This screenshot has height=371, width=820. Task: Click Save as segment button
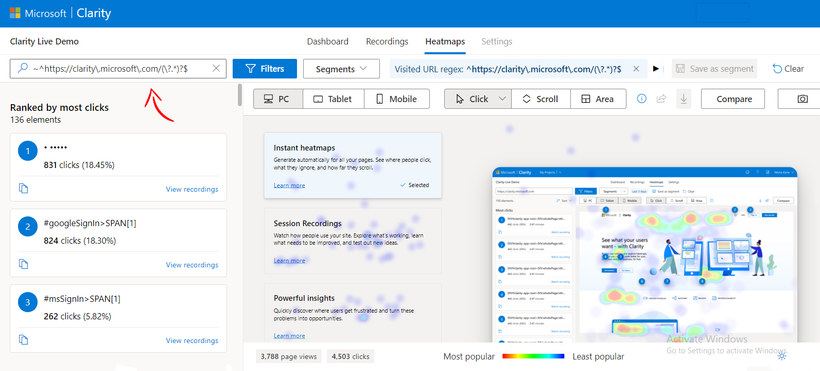pos(714,69)
